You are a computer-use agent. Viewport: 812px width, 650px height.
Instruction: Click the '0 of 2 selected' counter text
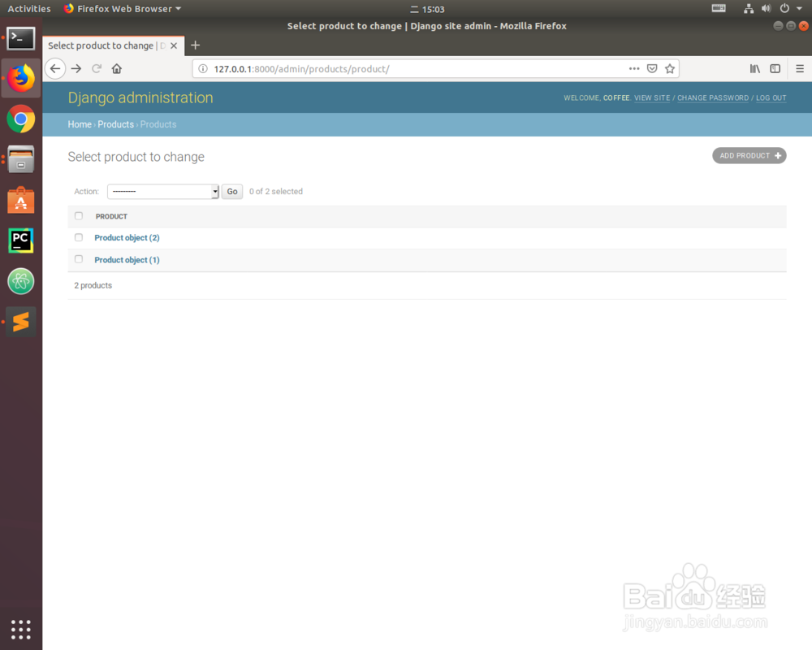pos(276,191)
